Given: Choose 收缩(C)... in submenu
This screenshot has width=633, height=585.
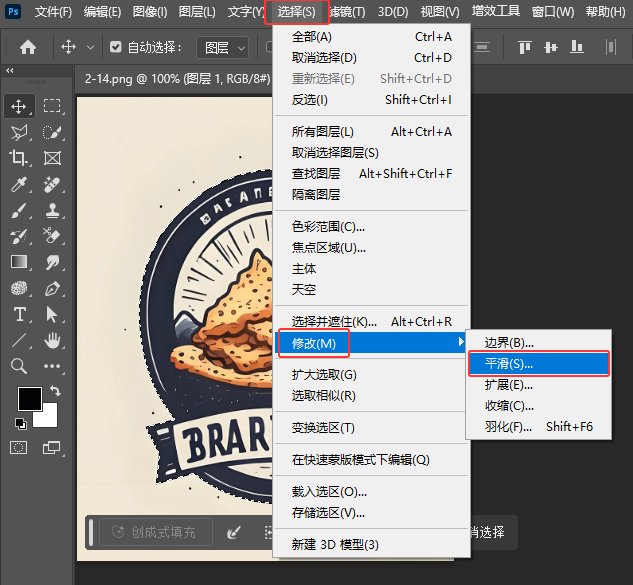Looking at the screenshot, I should [539, 406].
